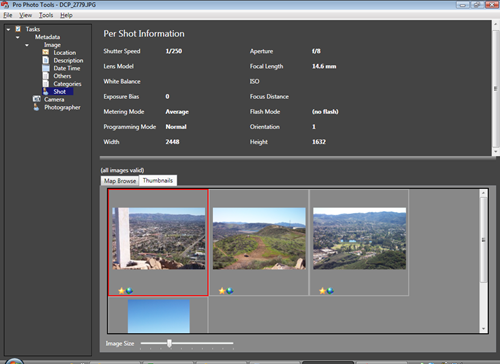This screenshot has height=364, width=500.
Task: Select the blue sky thumbnail
Action: [159, 316]
